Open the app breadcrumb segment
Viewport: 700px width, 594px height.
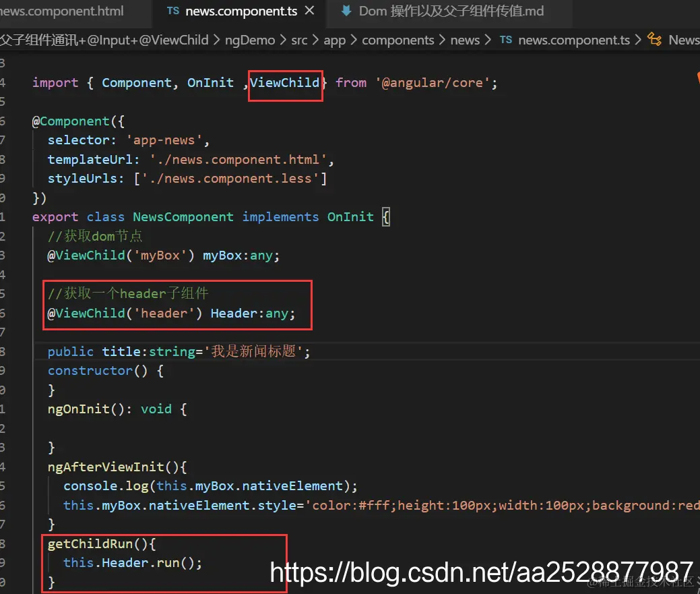click(334, 40)
